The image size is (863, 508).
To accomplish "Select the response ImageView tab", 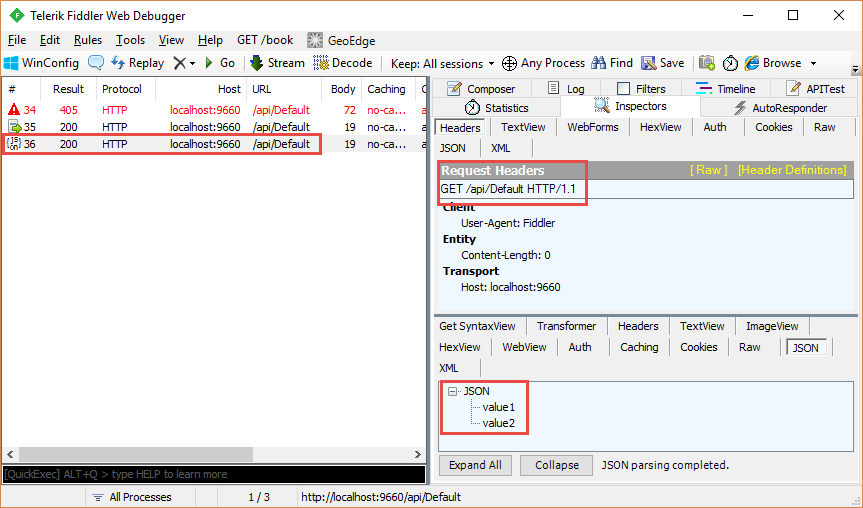I will click(x=772, y=326).
